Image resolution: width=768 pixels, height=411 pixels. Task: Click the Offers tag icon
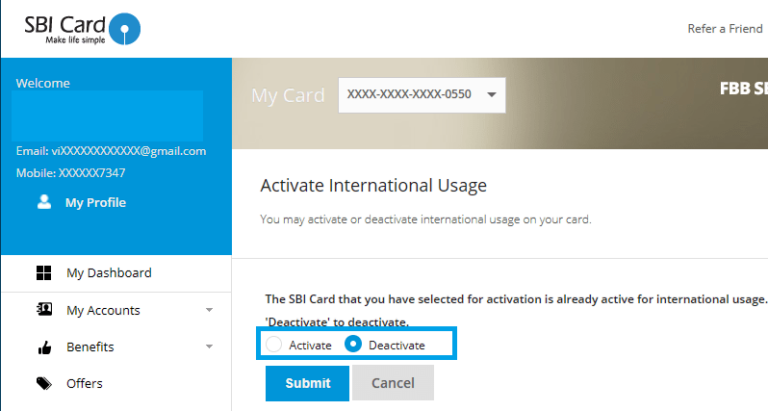[x=44, y=383]
